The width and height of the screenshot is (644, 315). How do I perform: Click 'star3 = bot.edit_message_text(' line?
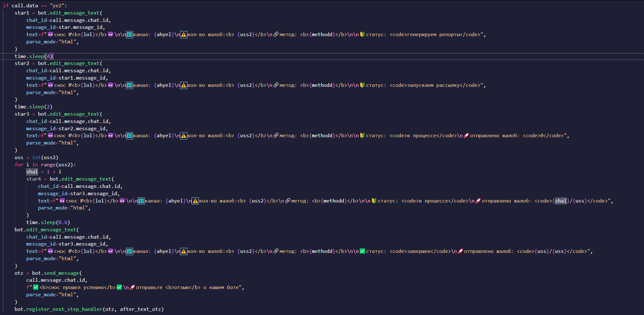coord(58,114)
